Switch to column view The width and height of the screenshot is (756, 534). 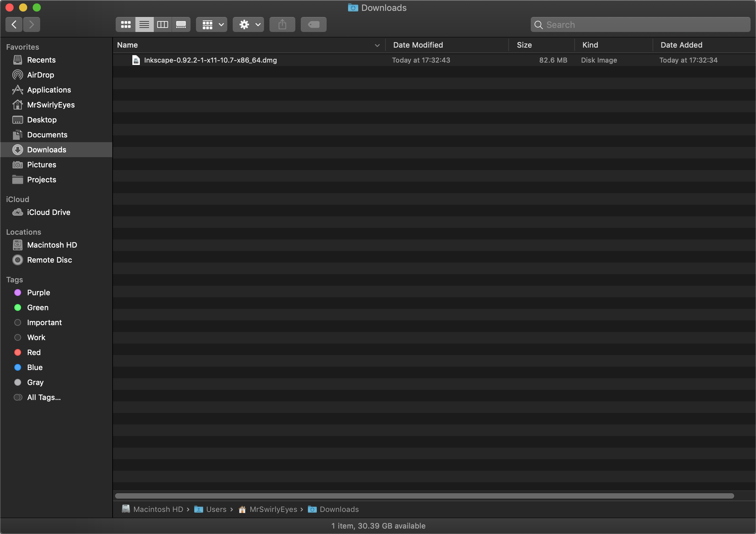click(163, 24)
